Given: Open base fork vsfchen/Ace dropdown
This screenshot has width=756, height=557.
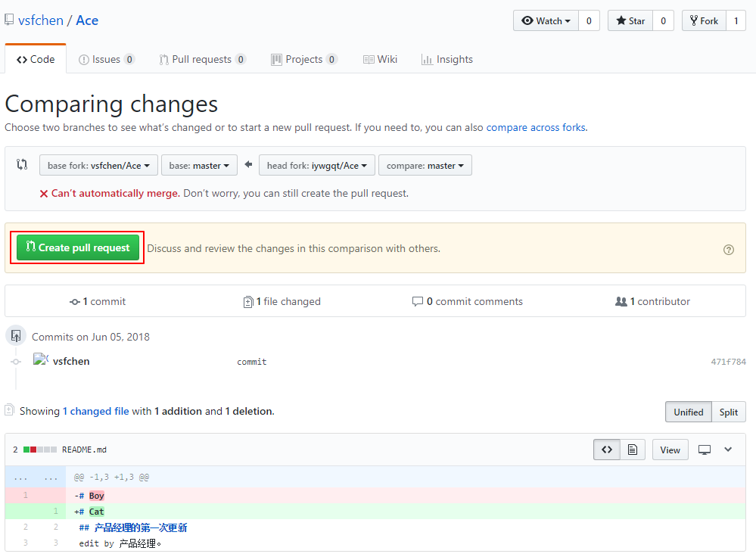Looking at the screenshot, I should pos(98,166).
